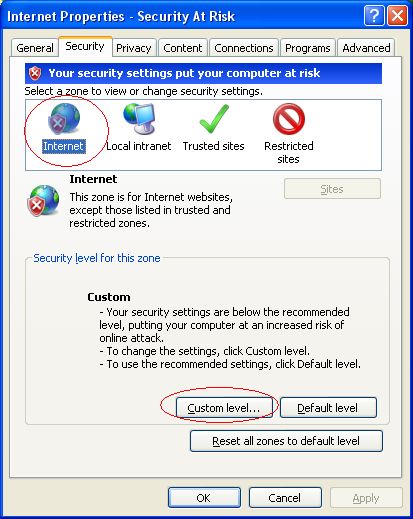Select the Restricted sites prohibition icon
Screen dimensions: 413x519
pos(289,119)
